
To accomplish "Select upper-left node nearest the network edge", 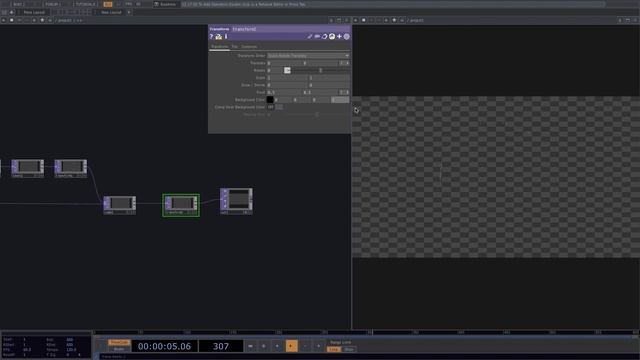I will pos(27,168).
